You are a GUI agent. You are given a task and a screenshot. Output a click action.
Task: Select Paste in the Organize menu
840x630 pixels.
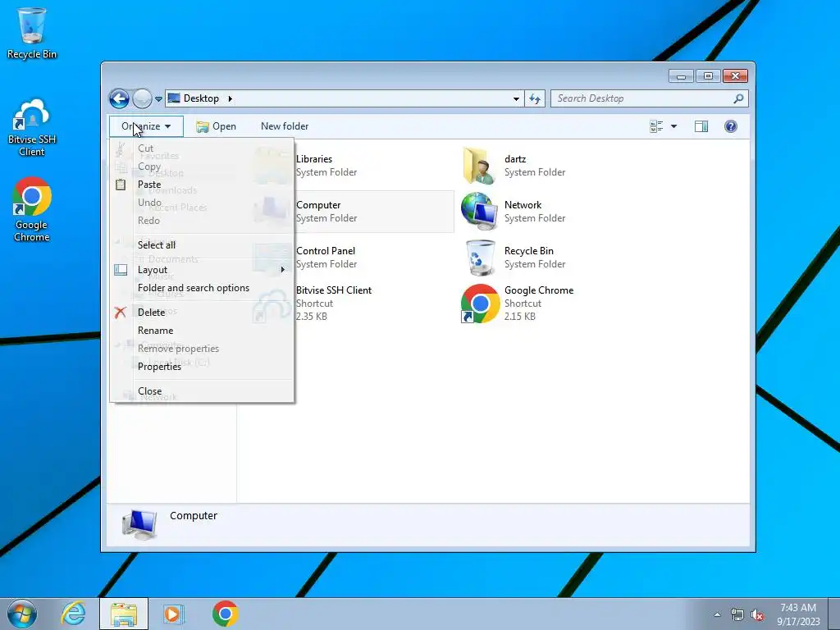(x=202, y=185)
